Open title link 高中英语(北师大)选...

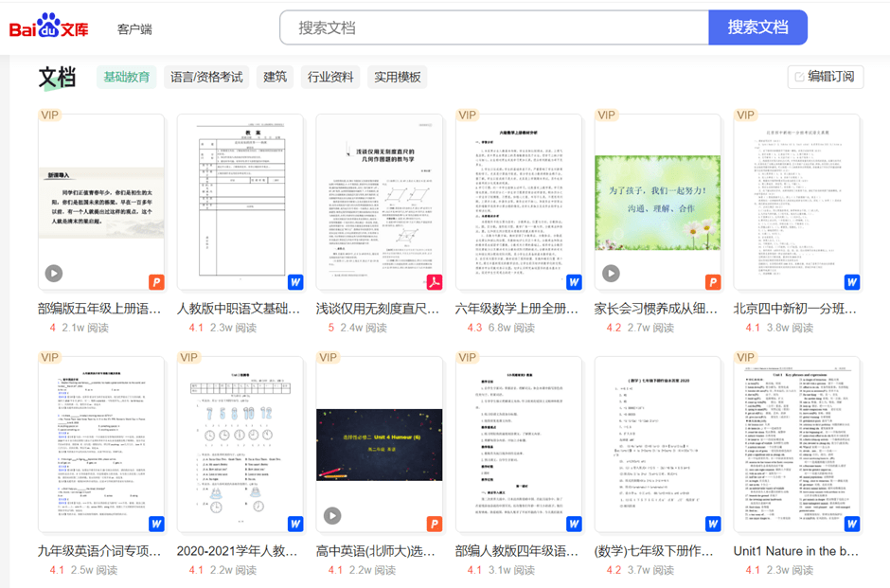coord(376,551)
